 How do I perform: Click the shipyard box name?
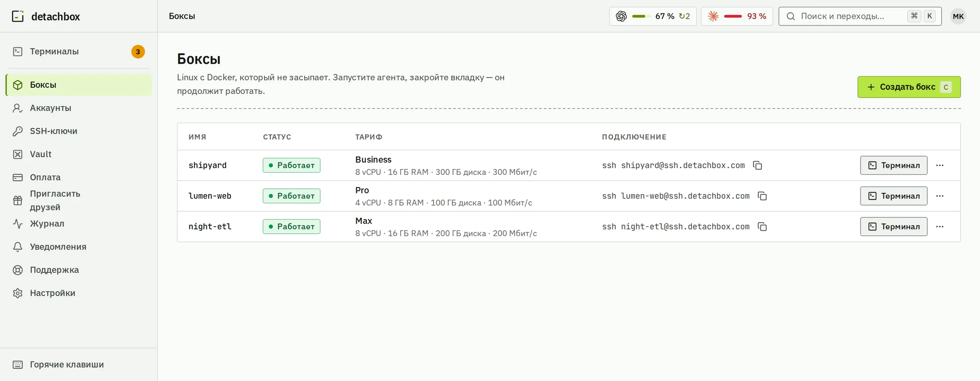coord(207,165)
